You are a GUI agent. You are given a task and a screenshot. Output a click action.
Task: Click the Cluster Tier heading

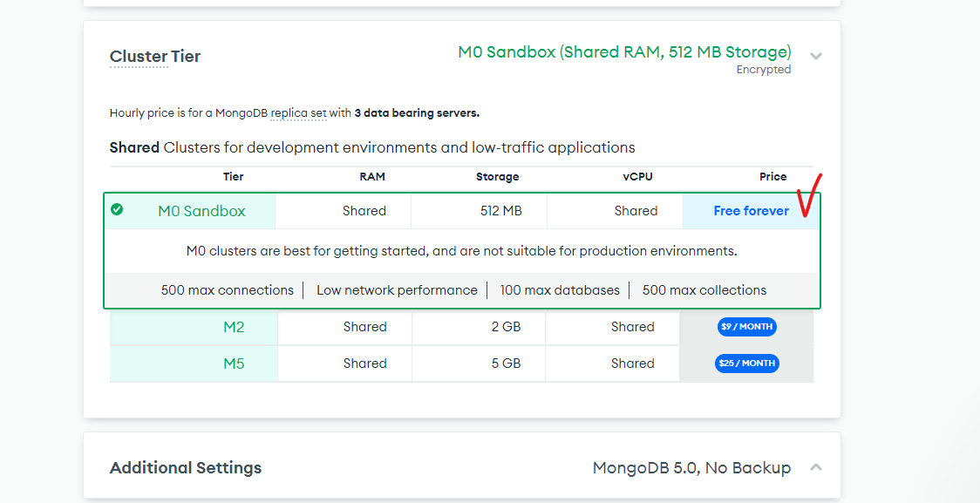click(155, 57)
